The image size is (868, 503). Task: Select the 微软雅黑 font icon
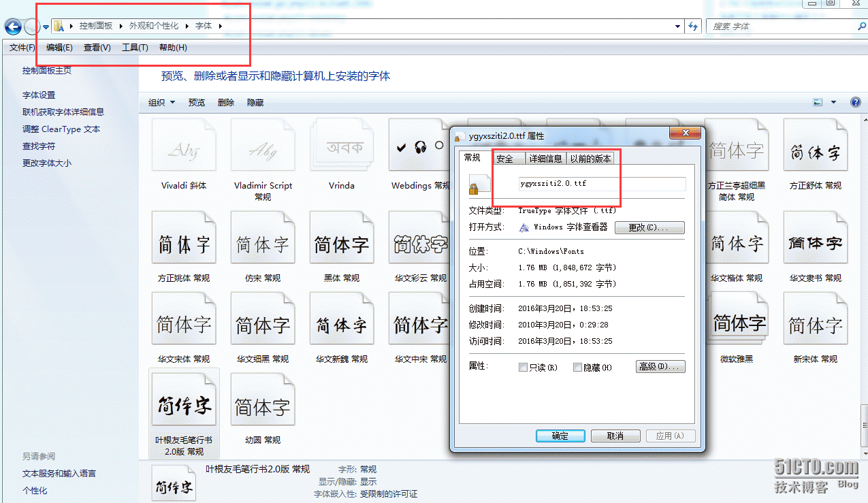737,319
